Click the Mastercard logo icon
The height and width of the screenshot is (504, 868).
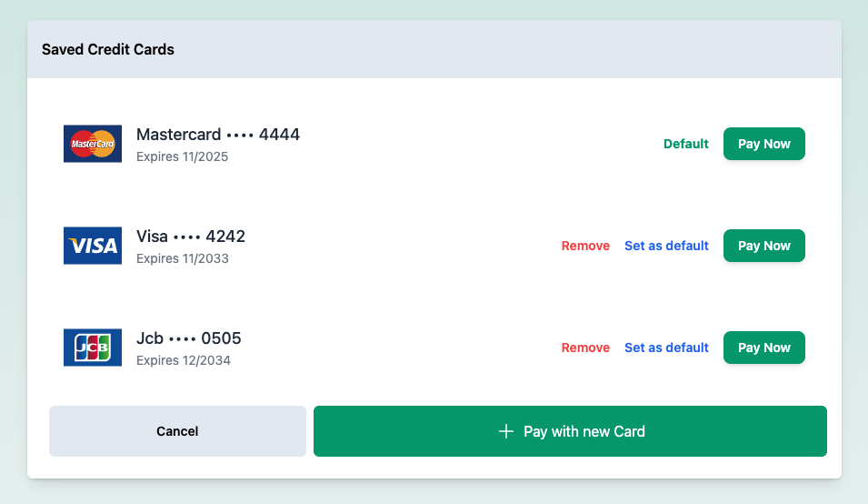pos(93,144)
